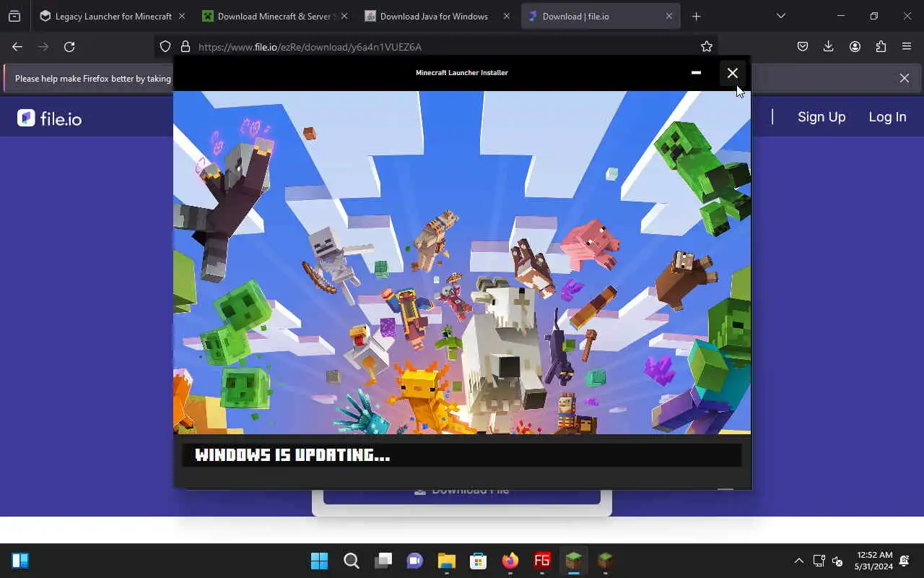The image size is (924, 578).
Task: Click the Log In link
Action: pyautogui.click(x=887, y=117)
